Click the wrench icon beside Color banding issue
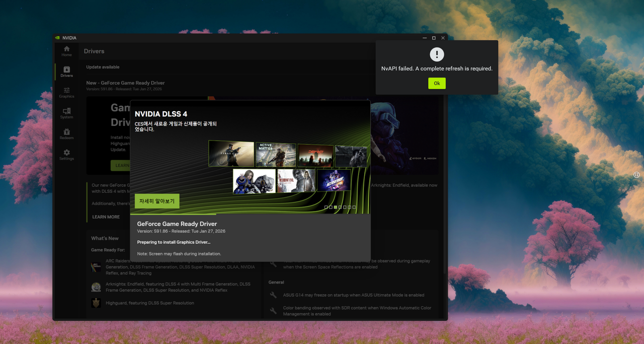Image resolution: width=644 pixels, height=344 pixels. (273, 311)
